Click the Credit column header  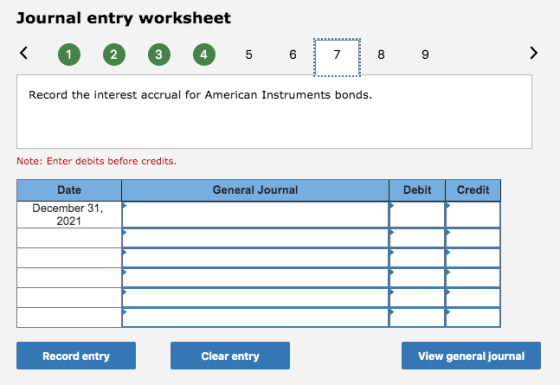473,190
